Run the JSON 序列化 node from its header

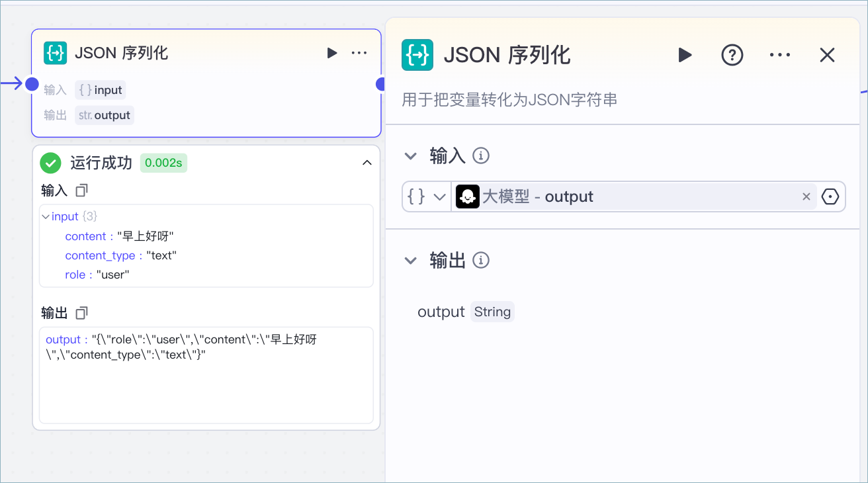331,52
